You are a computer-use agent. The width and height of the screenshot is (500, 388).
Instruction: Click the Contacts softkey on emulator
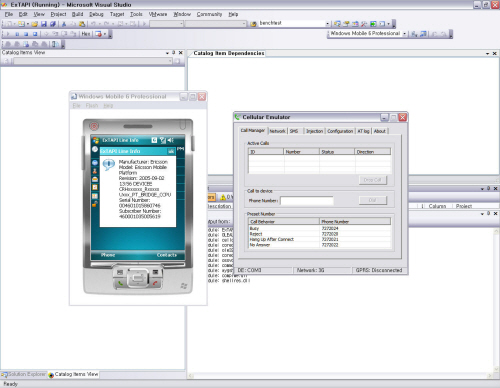point(167,255)
